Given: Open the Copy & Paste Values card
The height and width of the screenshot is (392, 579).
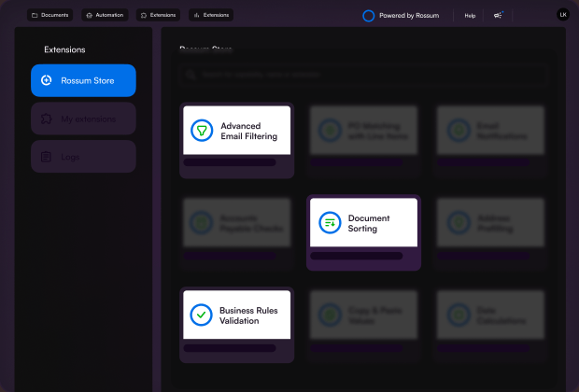Looking at the screenshot, I should [363, 315].
